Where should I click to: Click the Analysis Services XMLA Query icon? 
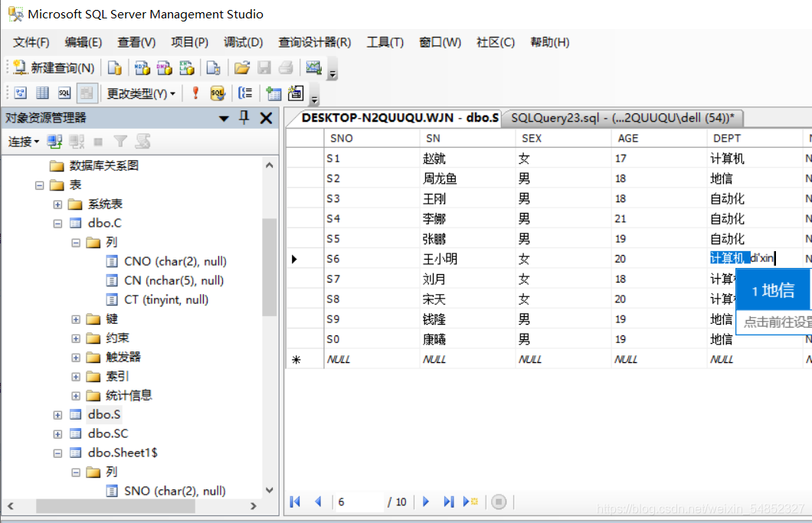[x=186, y=68]
